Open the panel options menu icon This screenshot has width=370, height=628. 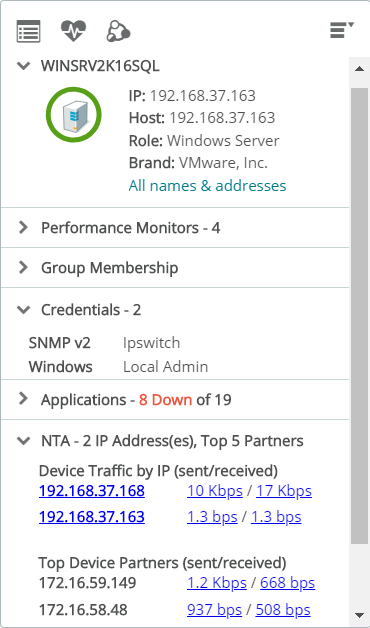coord(342,30)
